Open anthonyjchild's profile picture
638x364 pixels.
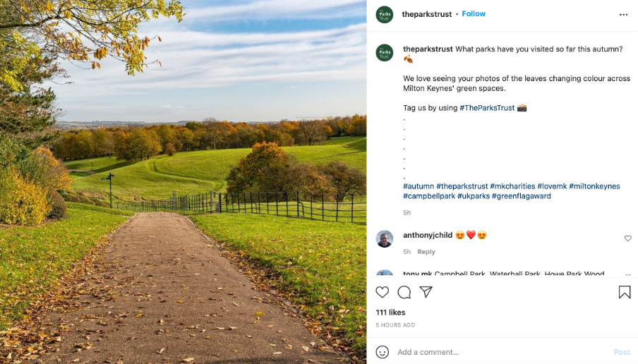click(385, 238)
